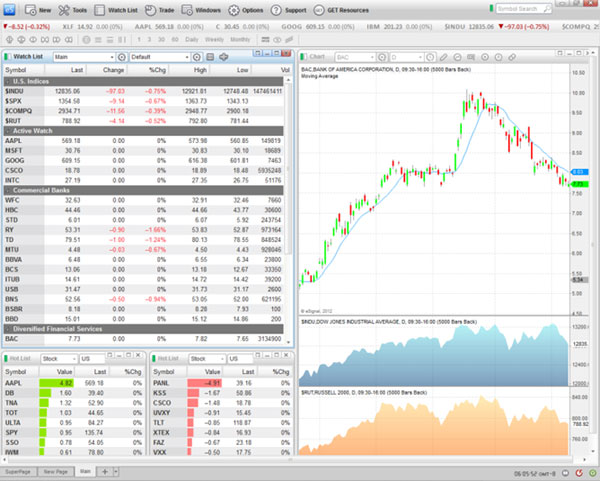Open the Tools menu
The height and width of the screenshot is (481, 600).
tap(72, 10)
